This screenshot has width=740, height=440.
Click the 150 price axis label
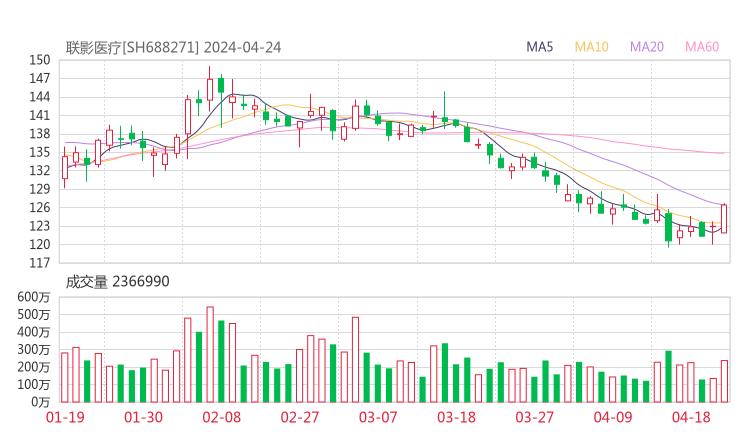coord(40,60)
